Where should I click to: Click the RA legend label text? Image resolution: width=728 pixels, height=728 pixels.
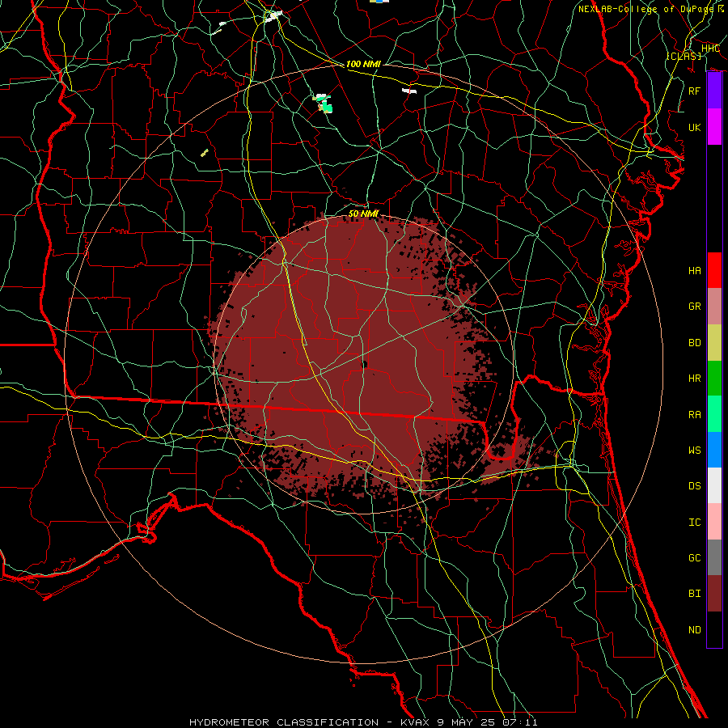695,414
